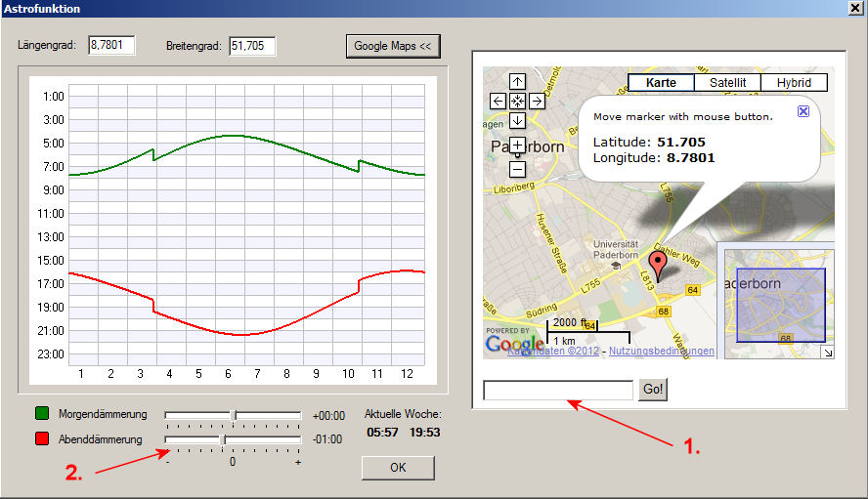
Task: Switch map view to Satellit
Action: tap(727, 83)
